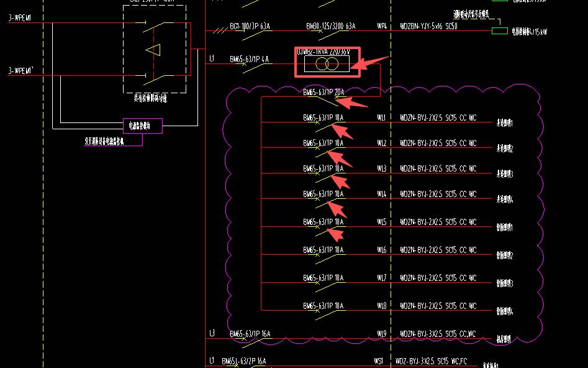588x368 pixels.
Task: Select the 3-WPEM1' second feeder label
Action: click(x=21, y=71)
